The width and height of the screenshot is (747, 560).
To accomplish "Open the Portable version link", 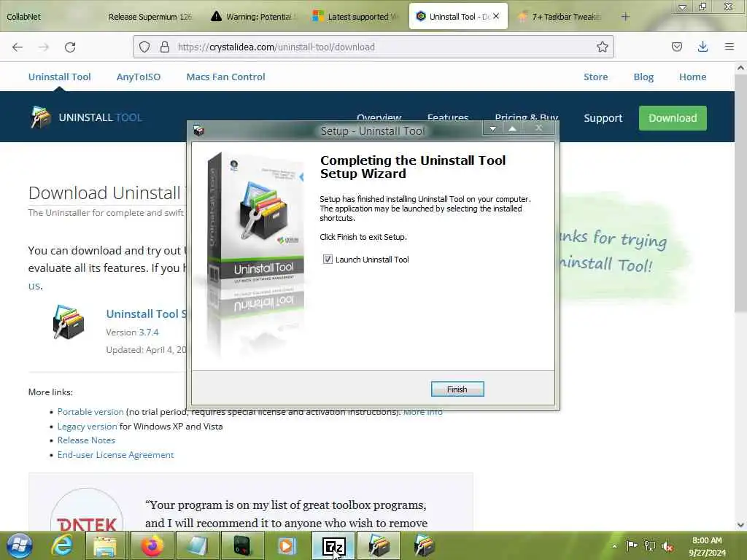I will pyautogui.click(x=90, y=411).
